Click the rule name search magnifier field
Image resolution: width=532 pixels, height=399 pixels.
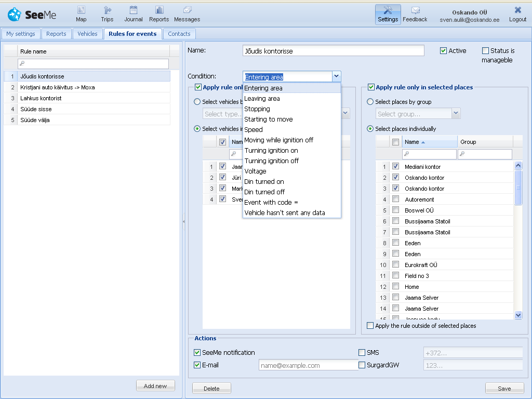point(94,63)
